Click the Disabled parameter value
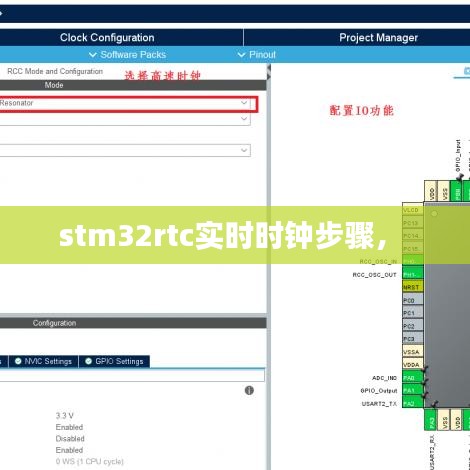This screenshot has height=470, width=470. [x=70, y=439]
